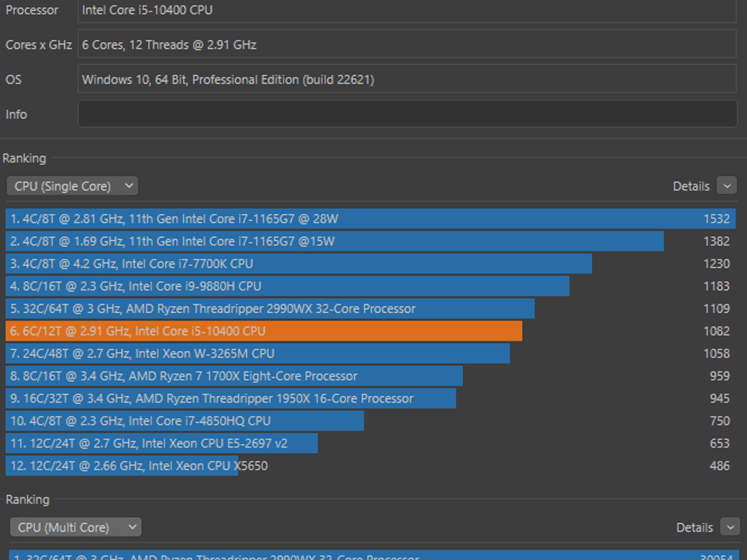Select ranking row 1 i7-1165G7 @ 28W

371,219
